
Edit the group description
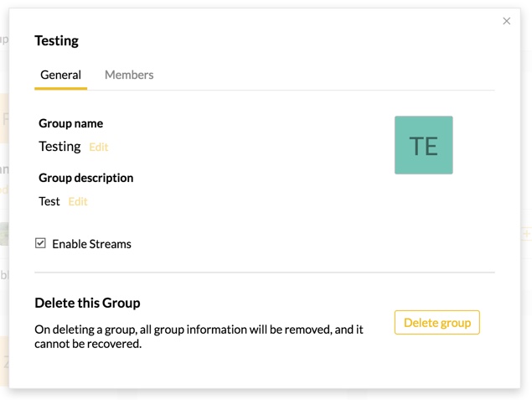point(78,201)
